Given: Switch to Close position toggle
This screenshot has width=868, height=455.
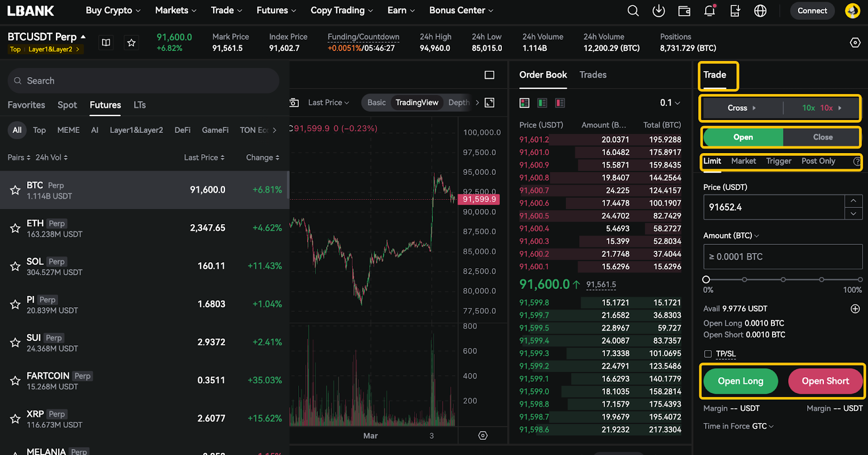Looking at the screenshot, I should (x=822, y=137).
